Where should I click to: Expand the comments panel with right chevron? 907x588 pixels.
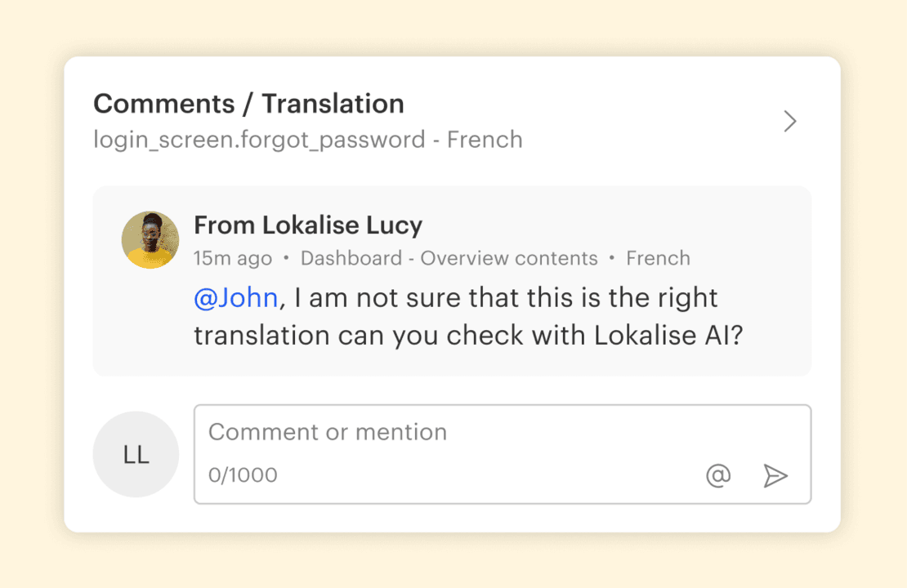[790, 122]
